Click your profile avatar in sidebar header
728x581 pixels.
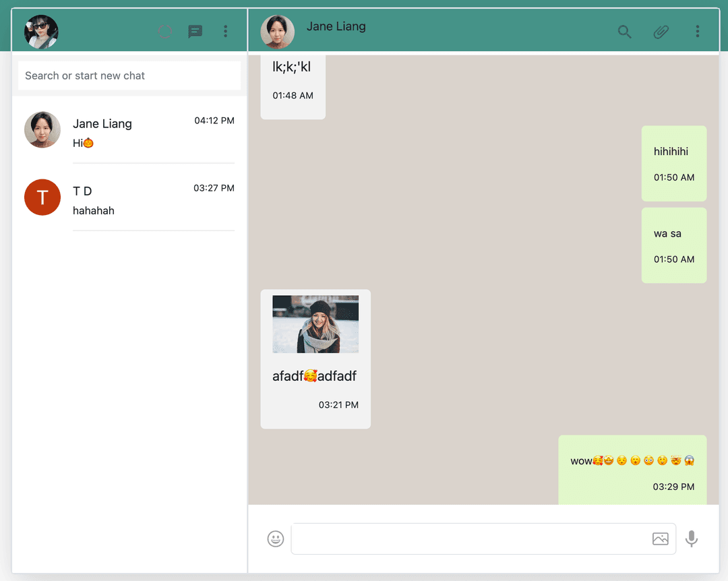pos(41,32)
